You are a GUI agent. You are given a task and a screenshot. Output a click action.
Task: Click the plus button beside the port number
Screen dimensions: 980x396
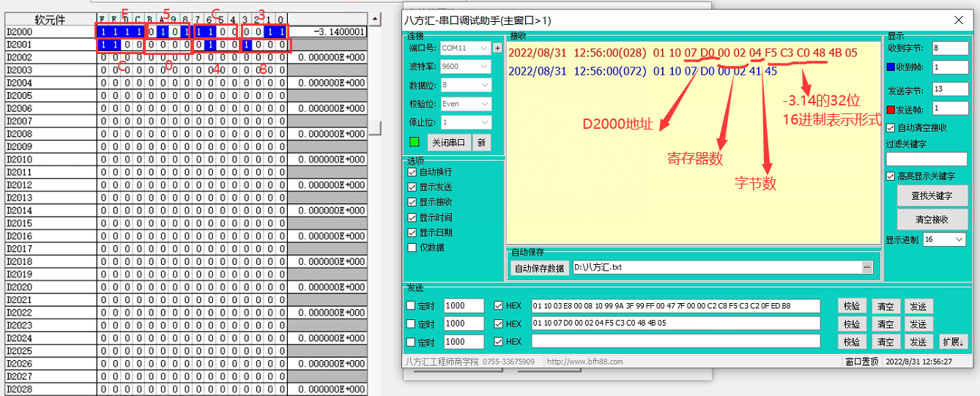coord(498,48)
